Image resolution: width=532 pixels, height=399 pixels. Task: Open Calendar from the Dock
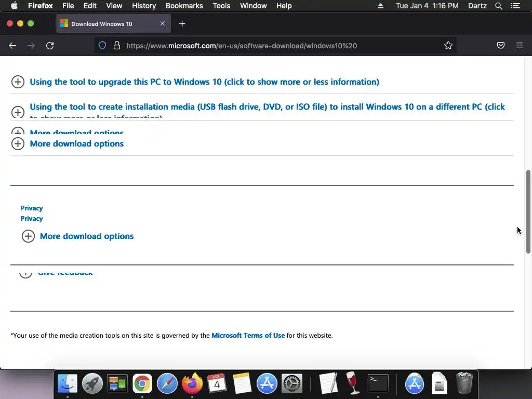(x=217, y=383)
